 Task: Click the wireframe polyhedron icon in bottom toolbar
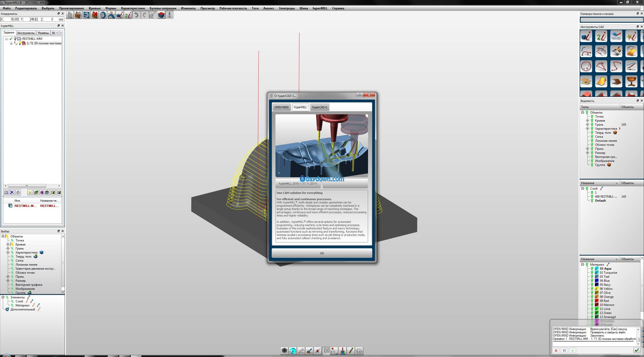359,351
